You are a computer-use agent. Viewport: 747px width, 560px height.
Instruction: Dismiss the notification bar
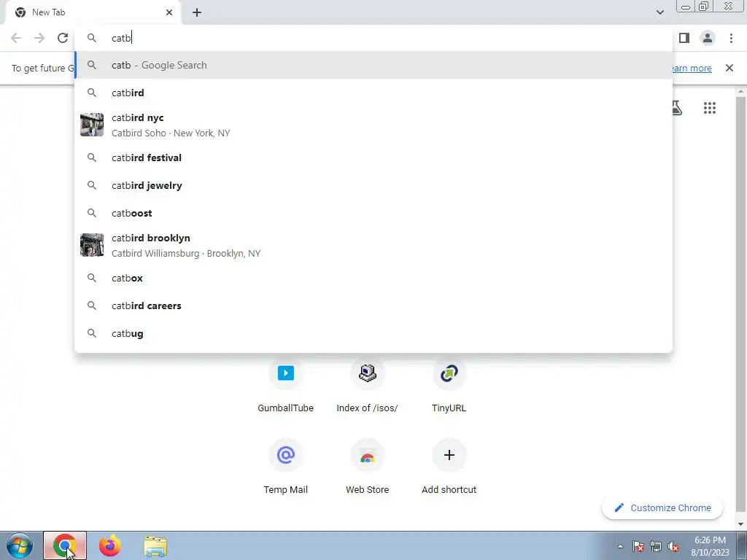click(729, 68)
